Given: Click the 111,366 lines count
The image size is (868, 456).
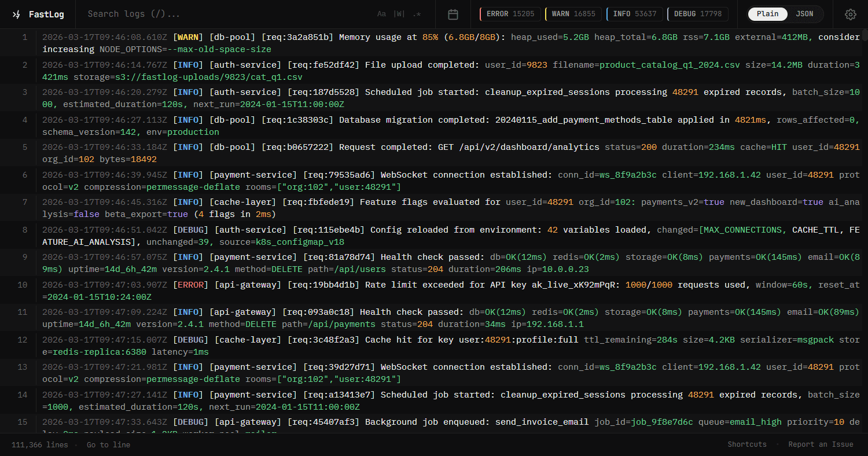Looking at the screenshot, I should pos(40,444).
